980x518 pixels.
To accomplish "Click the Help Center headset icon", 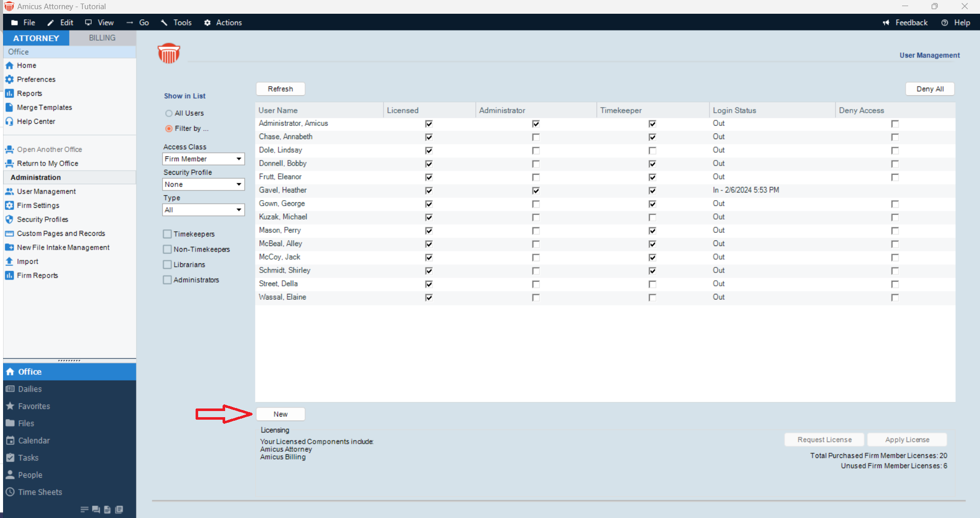I will (x=9, y=122).
